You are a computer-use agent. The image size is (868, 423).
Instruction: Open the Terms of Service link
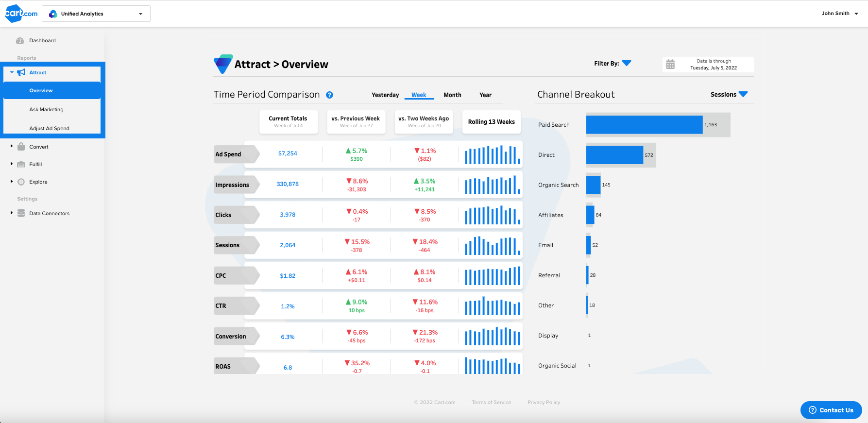(x=491, y=403)
